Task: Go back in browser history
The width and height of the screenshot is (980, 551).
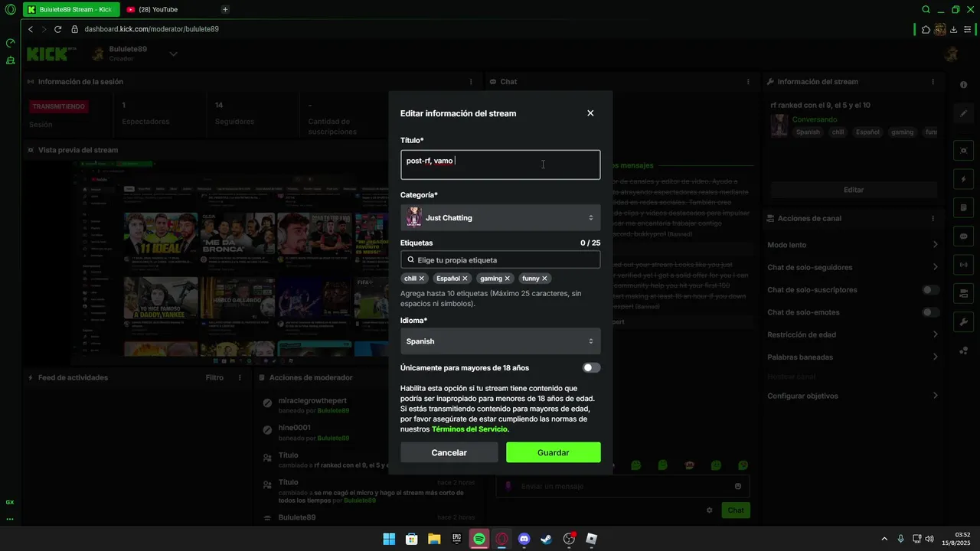Action: click(31, 29)
